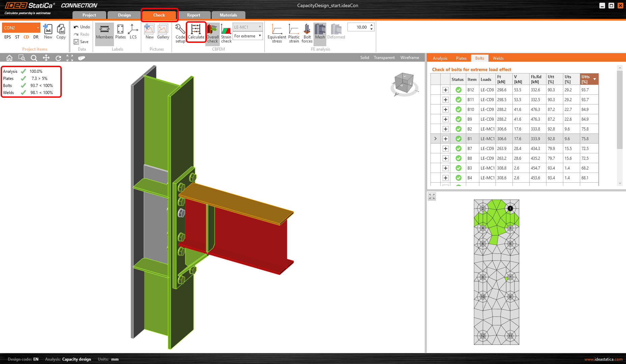
Task: Expand the bolt plate diagram view
Action: [x=432, y=196]
